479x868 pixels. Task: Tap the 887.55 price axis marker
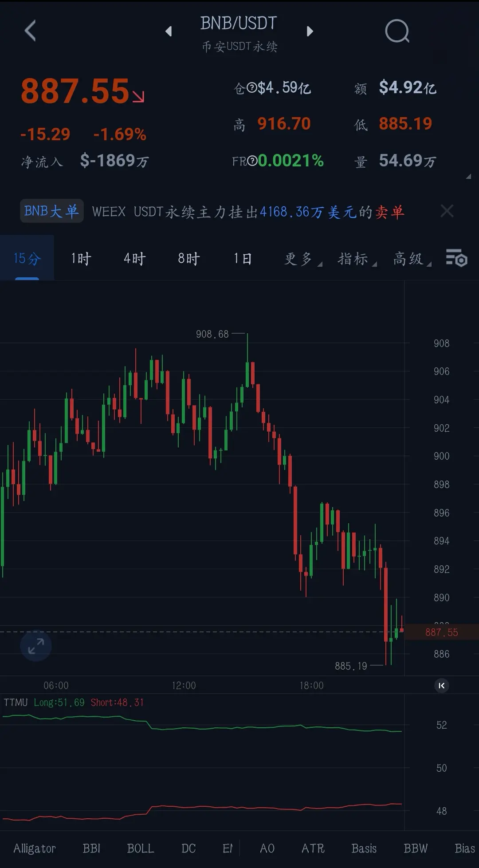pyautogui.click(x=442, y=632)
